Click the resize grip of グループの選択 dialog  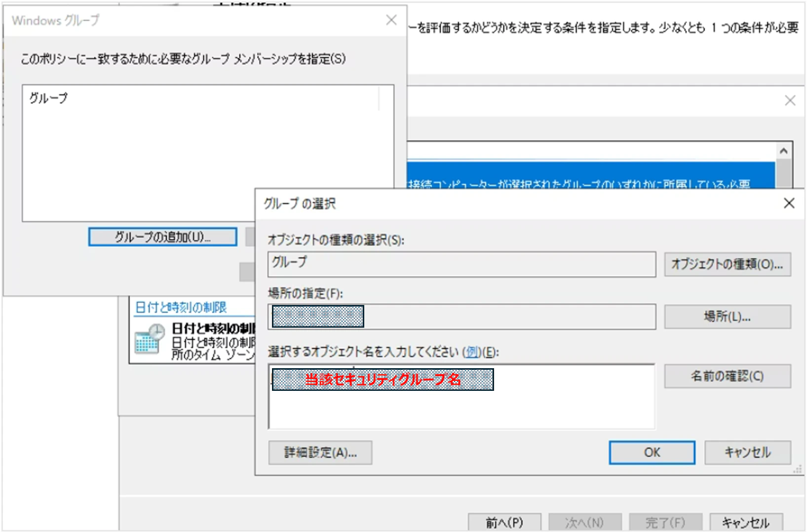coord(798,470)
